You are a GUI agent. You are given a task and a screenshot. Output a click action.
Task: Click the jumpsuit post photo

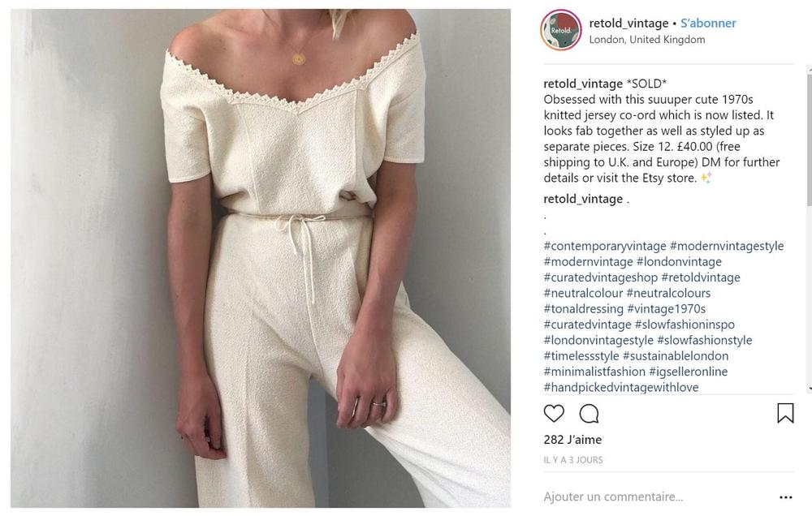click(261, 258)
